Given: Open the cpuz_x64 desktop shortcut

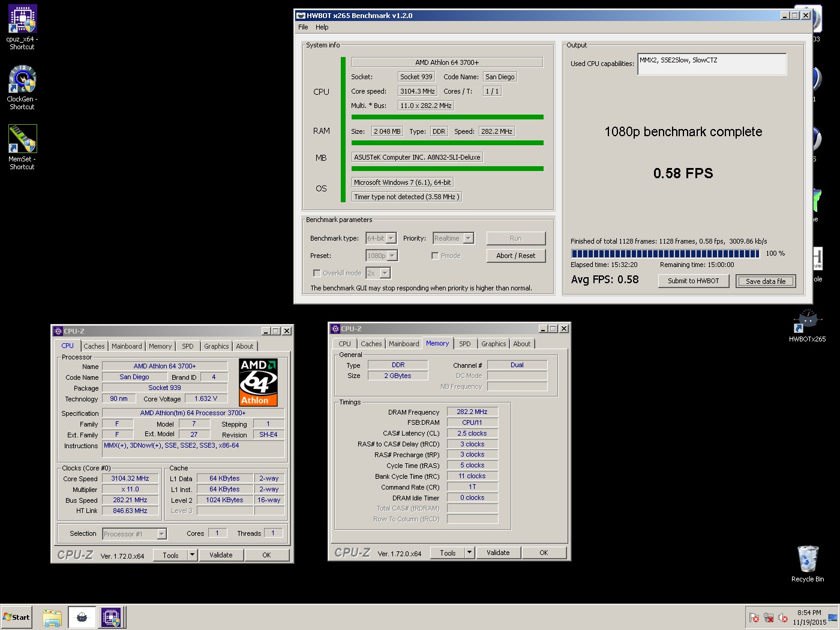Looking at the screenshot, I should click(22, 27).
